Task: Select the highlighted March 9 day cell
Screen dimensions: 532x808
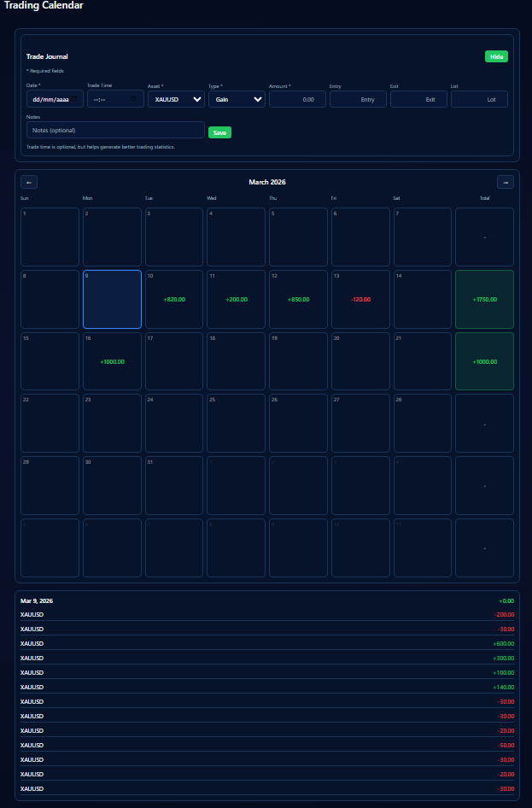Action: coord(112,300)
